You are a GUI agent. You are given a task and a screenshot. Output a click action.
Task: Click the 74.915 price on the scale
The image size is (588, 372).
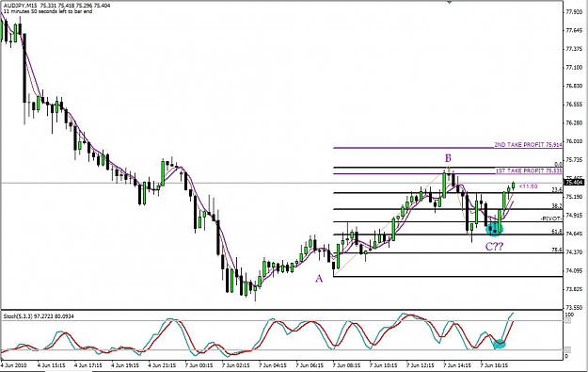pyautogui.click(x=574, y=216)
